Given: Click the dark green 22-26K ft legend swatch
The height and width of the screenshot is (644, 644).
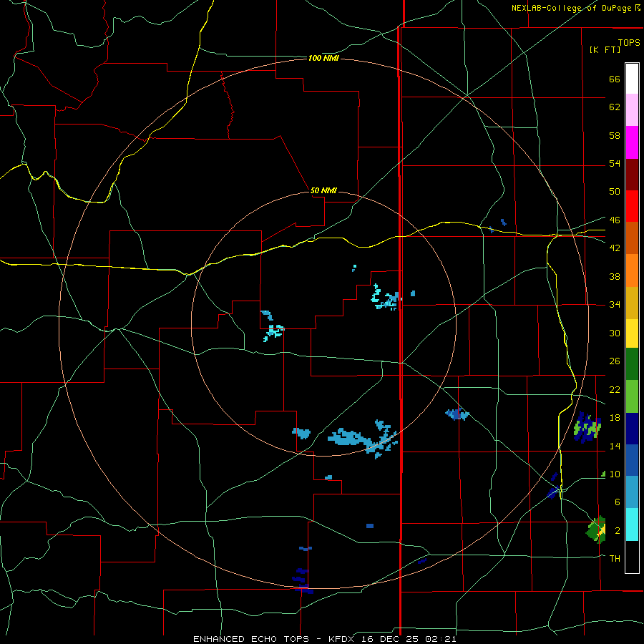Looking at the screenshot, I should coord(632,364).
